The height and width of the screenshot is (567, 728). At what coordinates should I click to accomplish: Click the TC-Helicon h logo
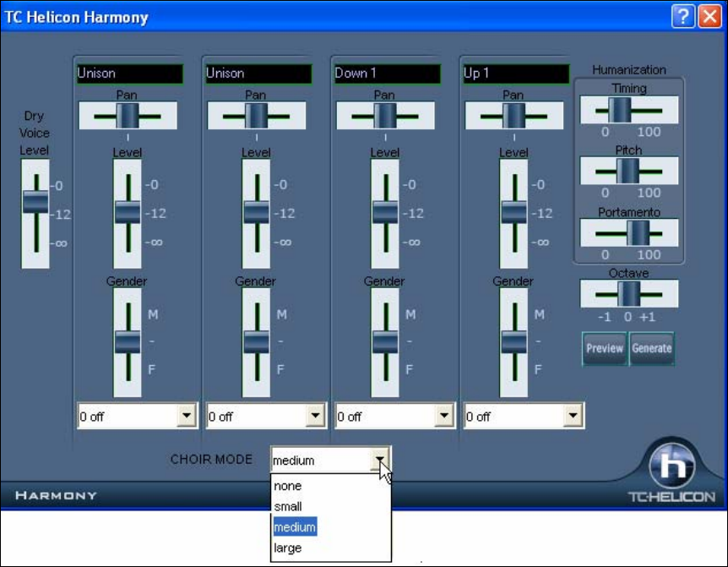click(671, 466)
